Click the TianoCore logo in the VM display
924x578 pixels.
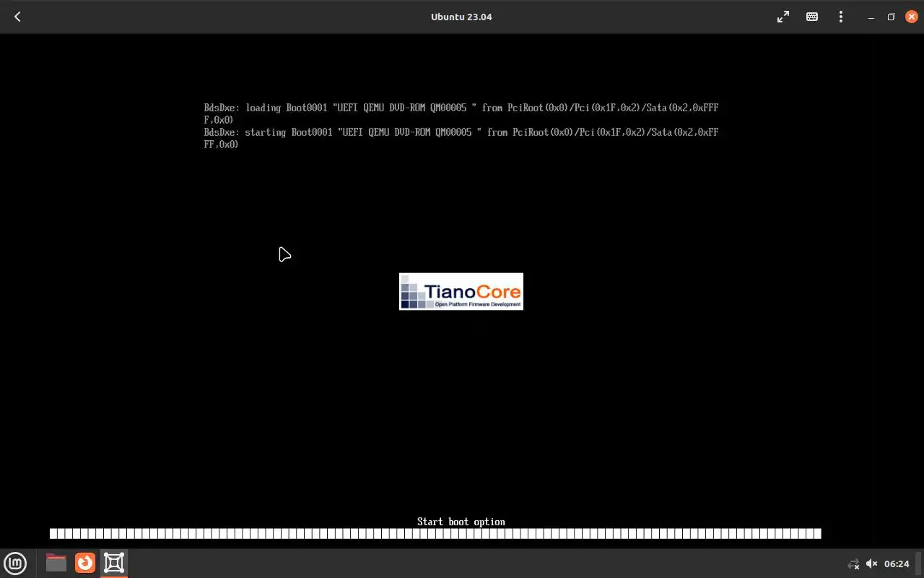[461, 291]
